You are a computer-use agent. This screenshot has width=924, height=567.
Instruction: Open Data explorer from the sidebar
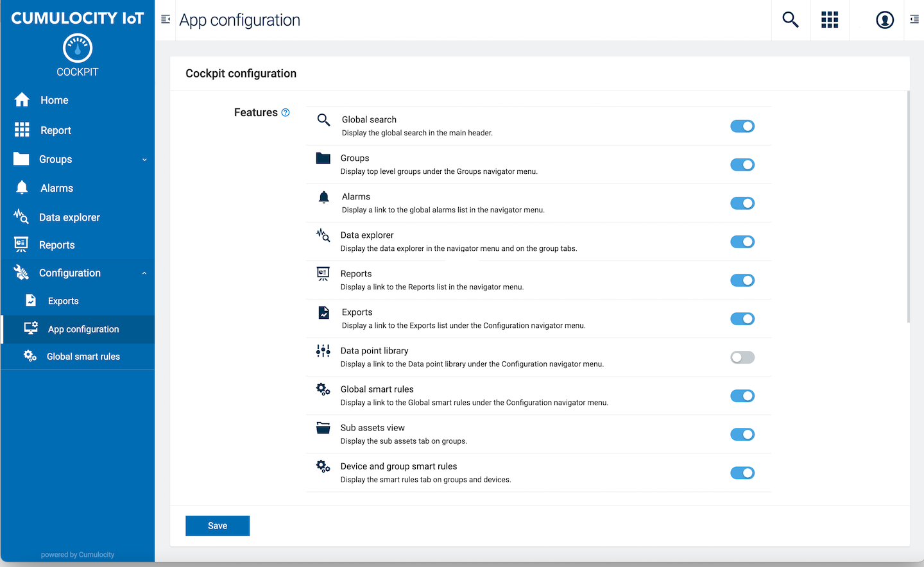pos(69,217)
